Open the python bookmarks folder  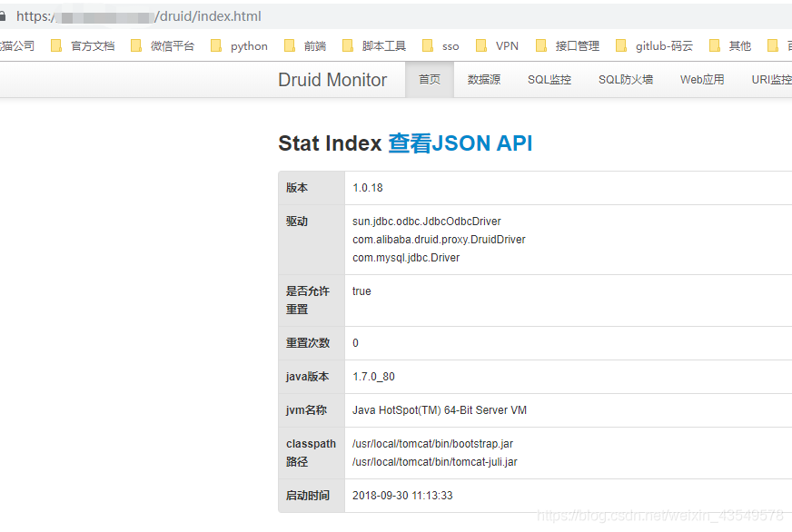point(247,45)
